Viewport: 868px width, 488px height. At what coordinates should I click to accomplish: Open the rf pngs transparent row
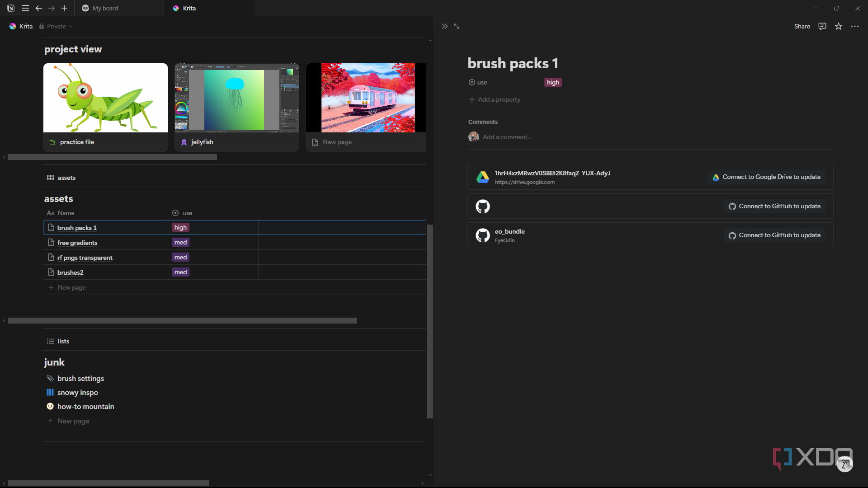coord(85,258)
